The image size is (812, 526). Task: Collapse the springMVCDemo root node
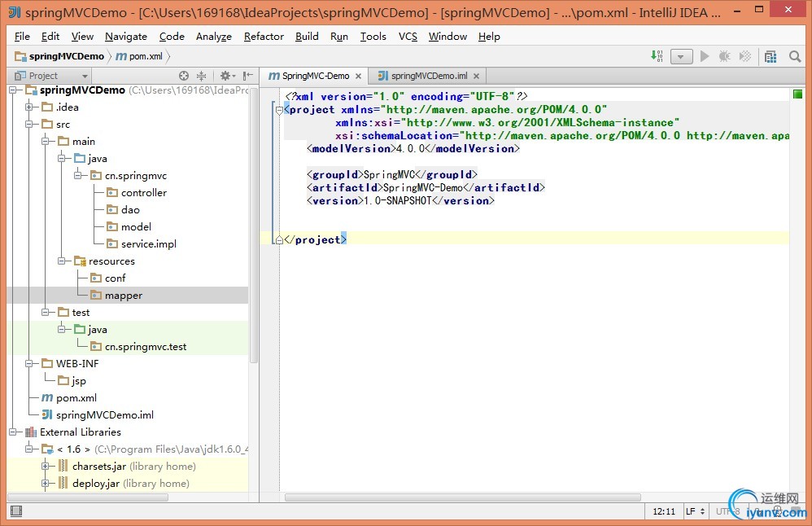click(13, 90)
